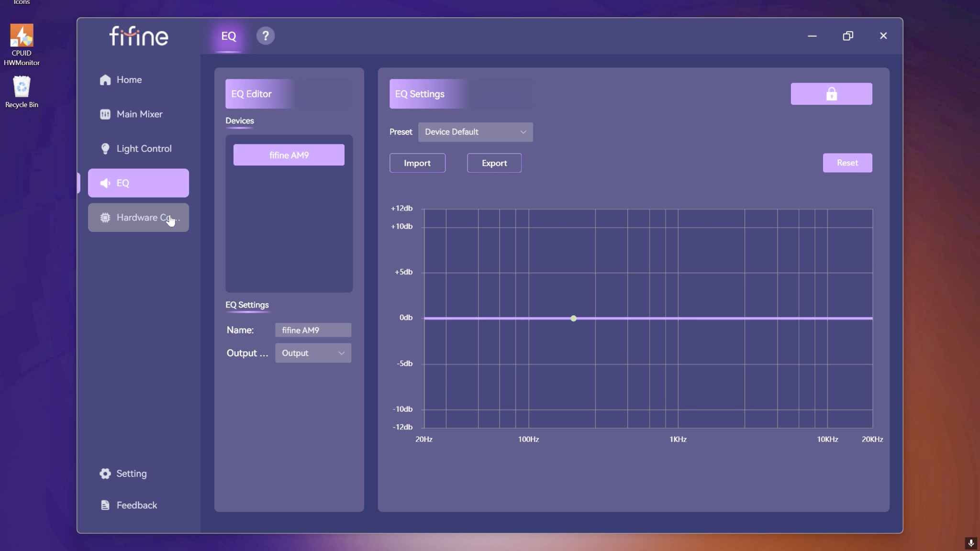Click the Export button
The image size is (980, 551).
[x=494, y=163]
